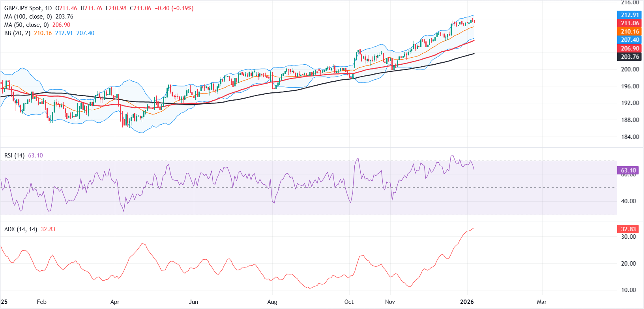Click the blue 212.91 upper band price tag
This screenshot has width=644, height=309.
point(629,15)
